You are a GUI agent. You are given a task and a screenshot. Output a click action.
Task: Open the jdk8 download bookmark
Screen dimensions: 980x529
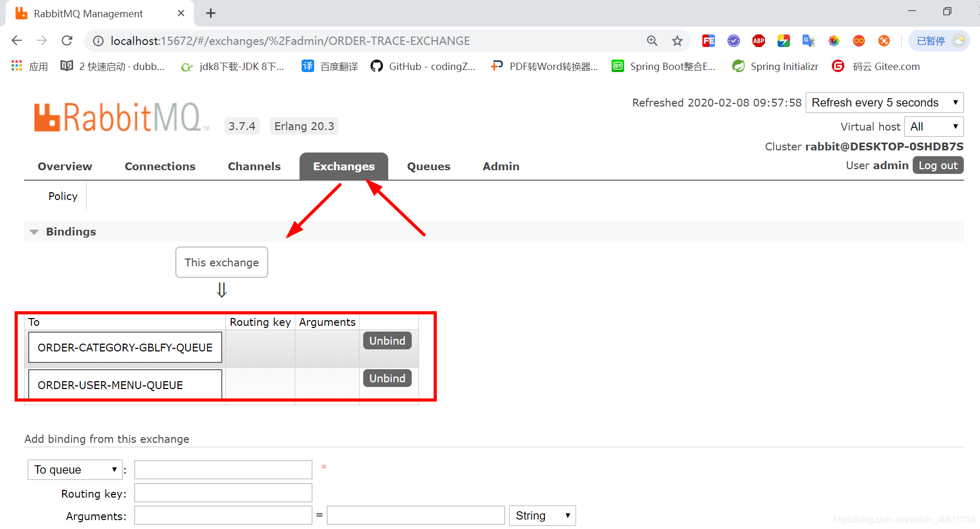(232, 66)
